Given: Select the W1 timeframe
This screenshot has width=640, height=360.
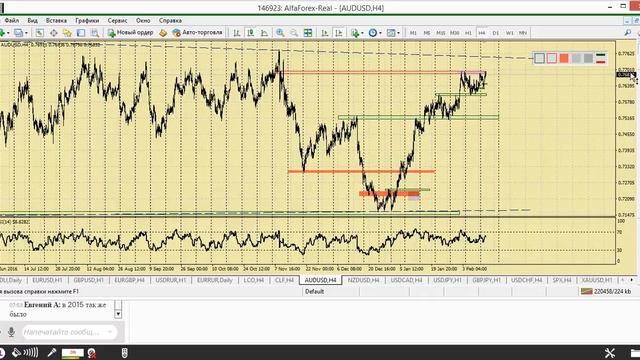Looking at the screenshot, I should [x=509, y=33].
